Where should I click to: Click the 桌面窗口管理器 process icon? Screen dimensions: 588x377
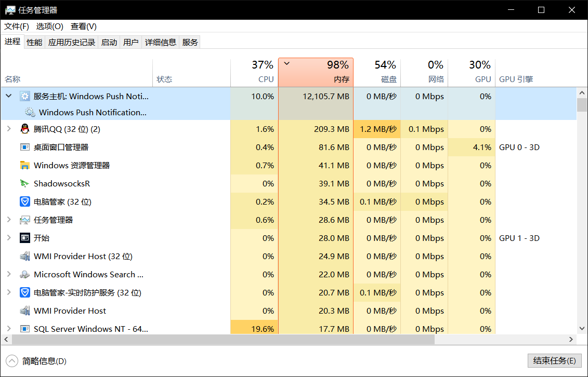pos(25,147)
